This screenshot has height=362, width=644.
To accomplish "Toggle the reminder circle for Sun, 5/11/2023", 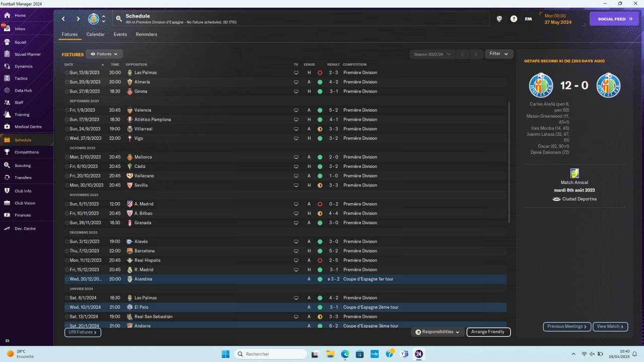I will pos(67,204).
